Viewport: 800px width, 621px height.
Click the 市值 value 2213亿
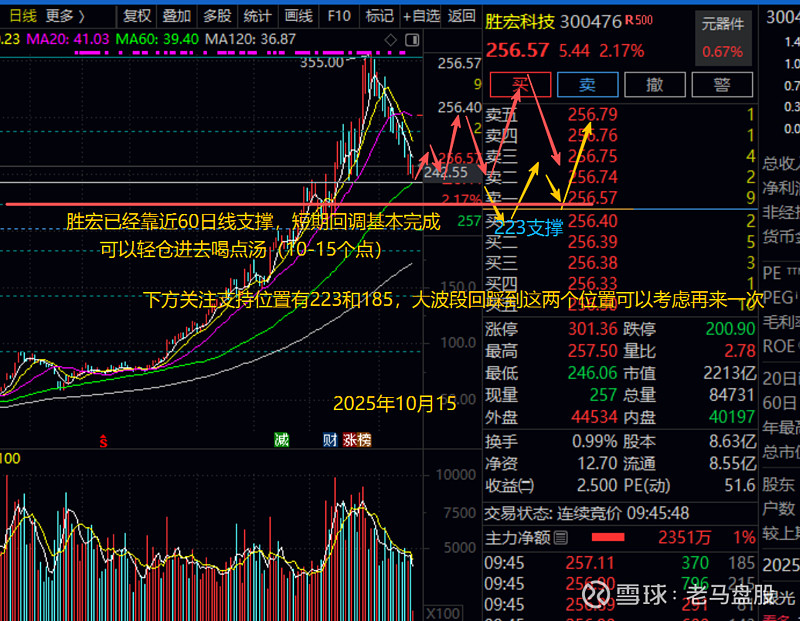(x=730, y=373)
